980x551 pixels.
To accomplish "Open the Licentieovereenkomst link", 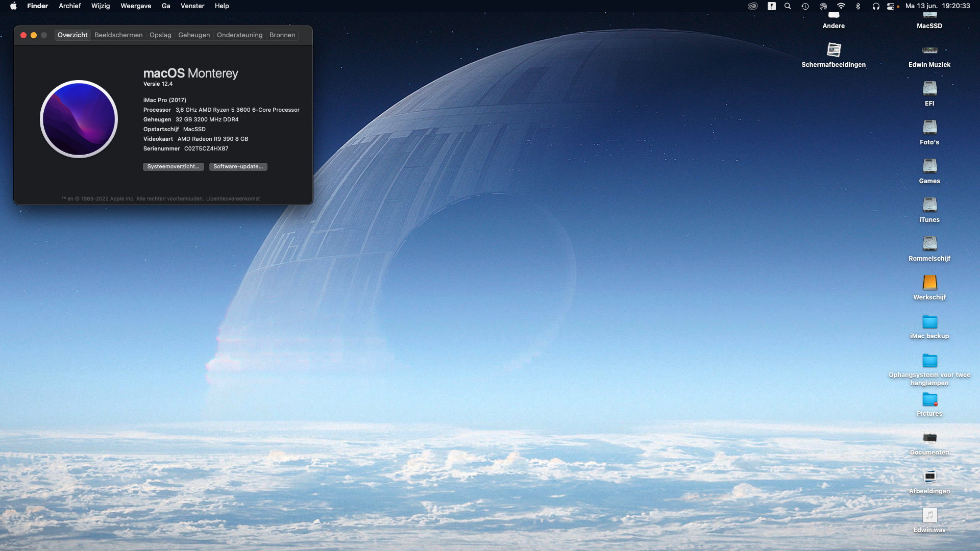I will 233,199.
